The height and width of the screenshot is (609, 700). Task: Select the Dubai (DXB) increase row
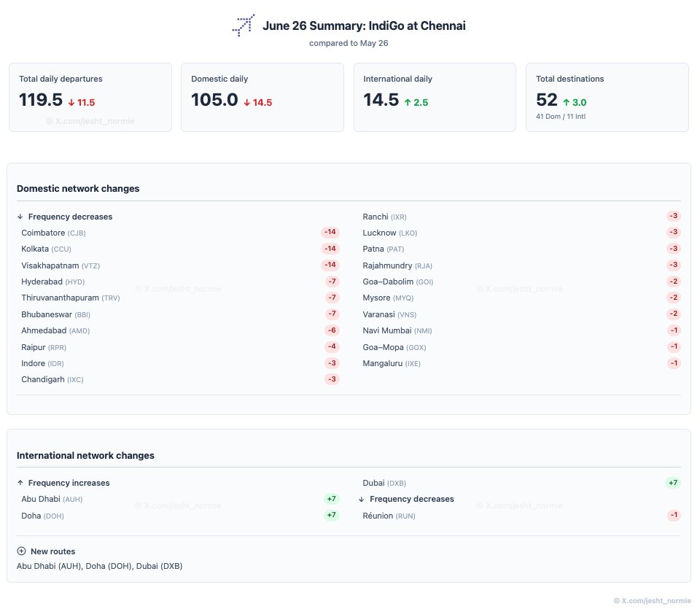pos(521,483)
